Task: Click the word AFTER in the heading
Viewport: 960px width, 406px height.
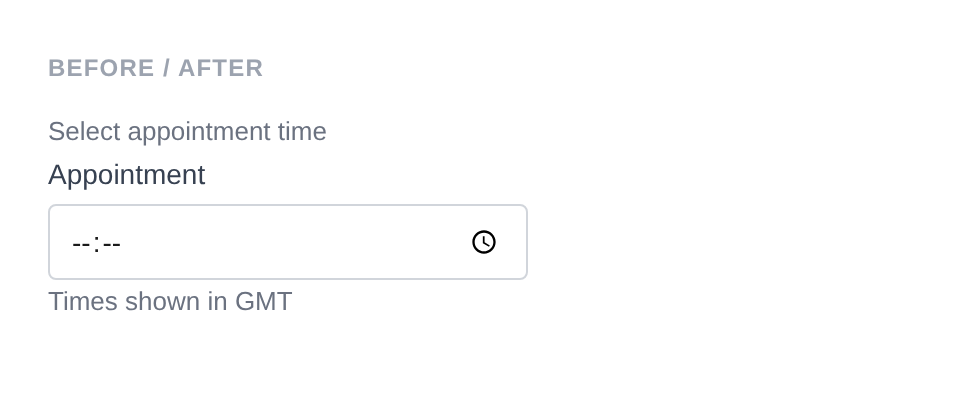Action: (221, 68)
